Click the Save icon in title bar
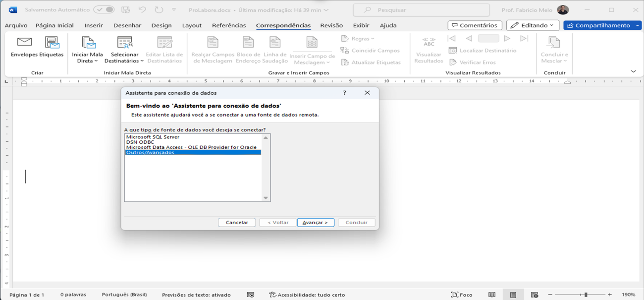Screen dimensions: 644x300 [125, 9]
